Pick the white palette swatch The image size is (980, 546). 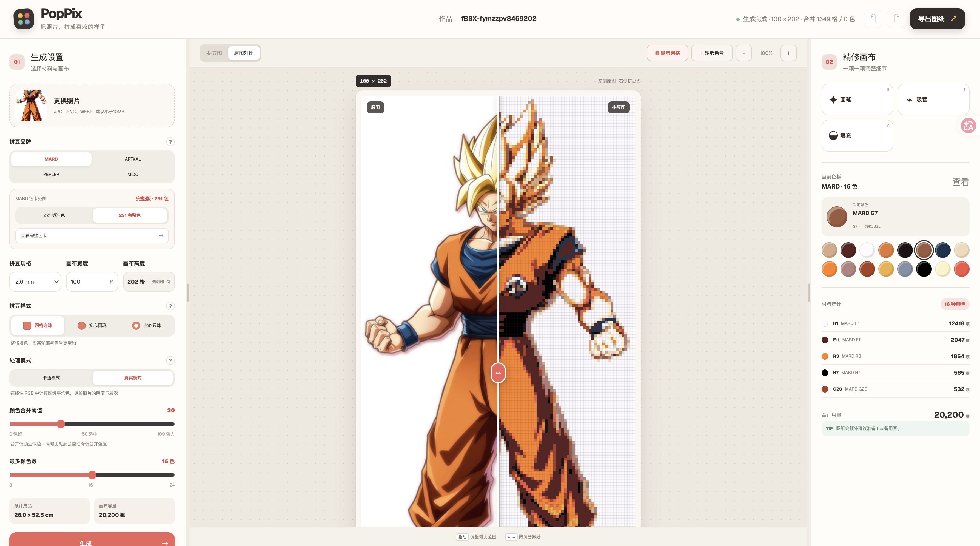(867, 250)
